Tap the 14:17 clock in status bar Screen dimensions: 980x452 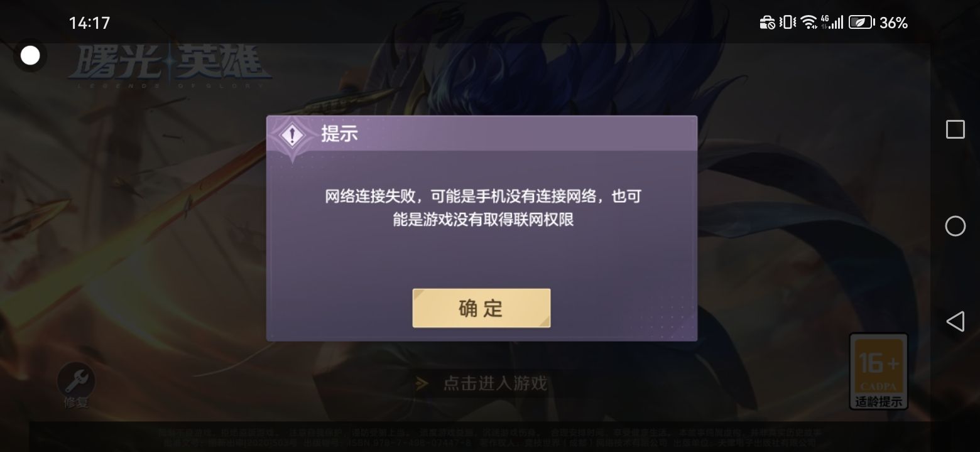pos(89,23)
